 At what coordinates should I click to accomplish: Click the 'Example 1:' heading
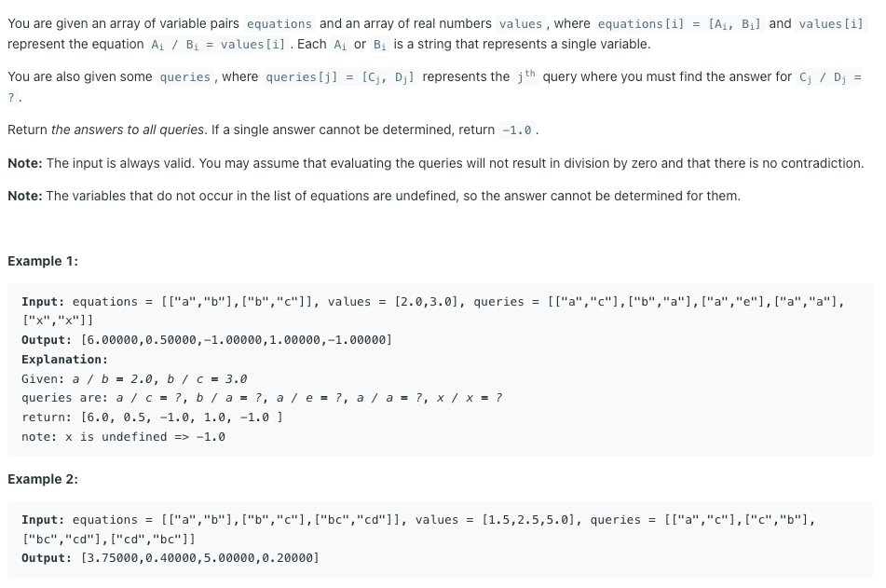[x=43, y=261]
